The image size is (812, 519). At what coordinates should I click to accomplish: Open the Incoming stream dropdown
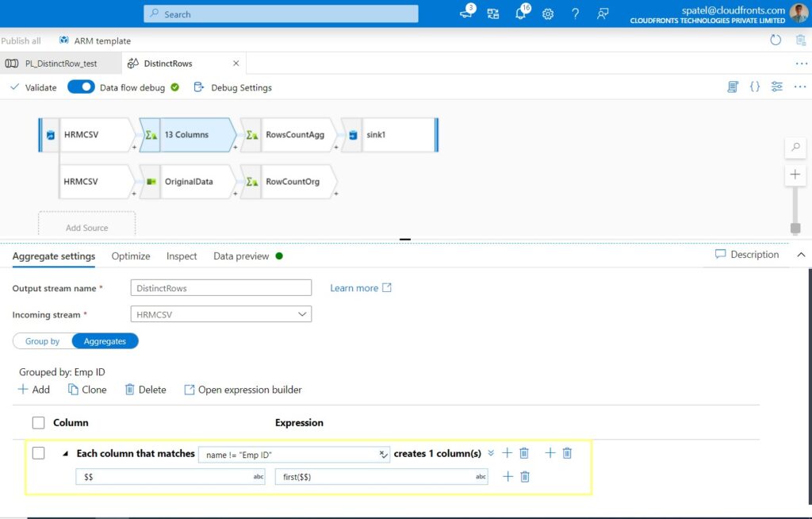(221, 314)
